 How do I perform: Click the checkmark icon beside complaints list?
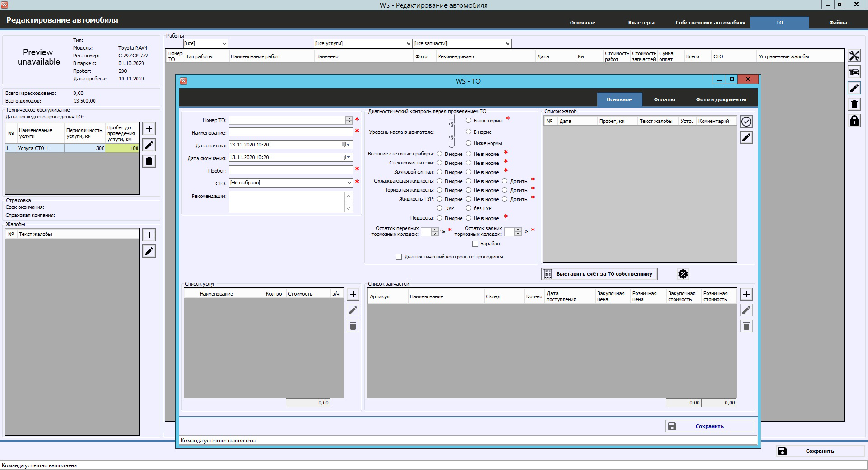746,122
